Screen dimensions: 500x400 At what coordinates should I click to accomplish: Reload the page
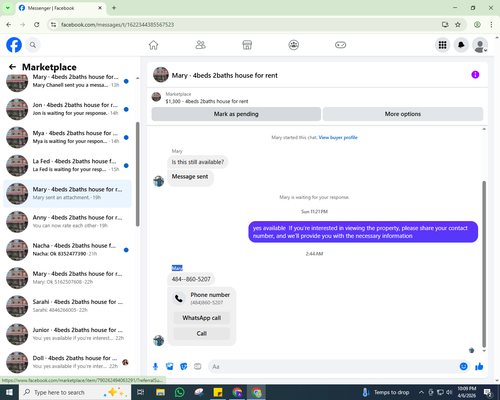[x=37, y=25]
